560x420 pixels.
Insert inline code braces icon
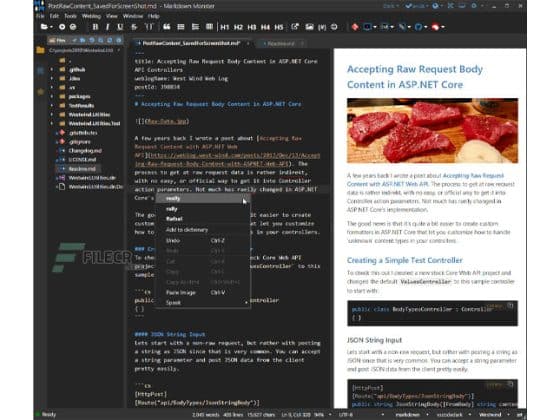point(149,27)
